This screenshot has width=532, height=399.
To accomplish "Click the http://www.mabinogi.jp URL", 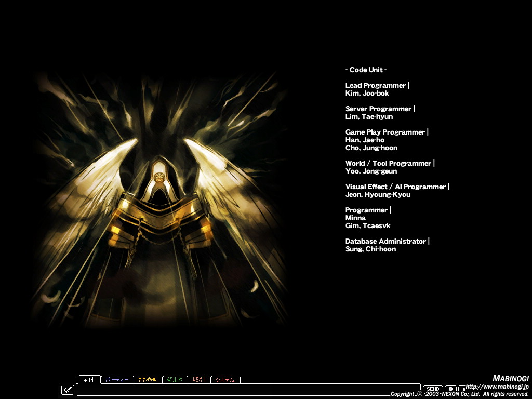I will (497, 387).
